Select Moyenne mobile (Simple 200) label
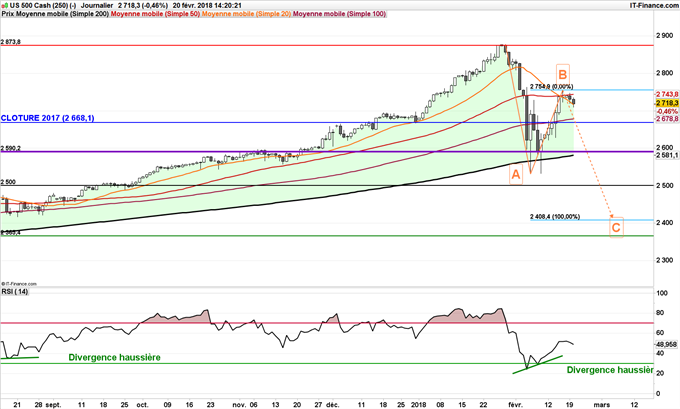 pos(62,14)
